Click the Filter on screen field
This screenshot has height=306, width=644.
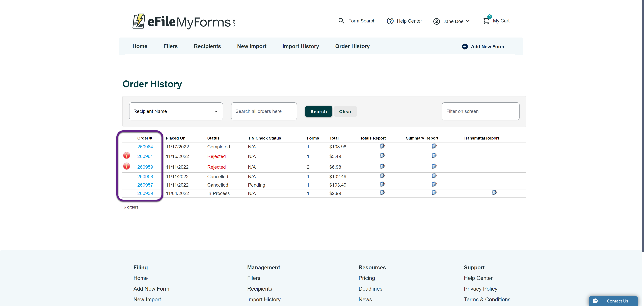[x=480, y=111]
